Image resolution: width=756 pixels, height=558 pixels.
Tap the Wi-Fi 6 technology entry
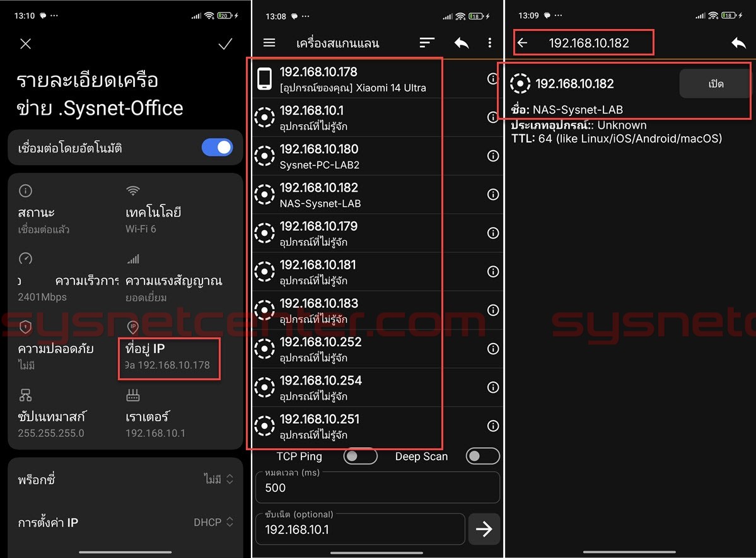[x=141, y=229]
